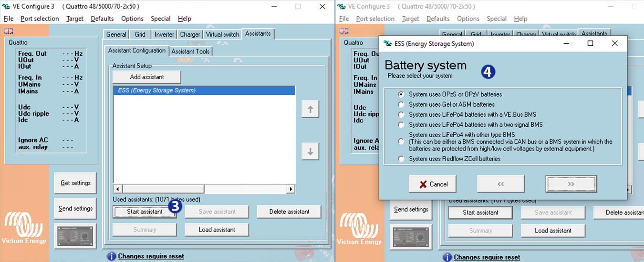Open Options menu in left window

pos(132,19)
